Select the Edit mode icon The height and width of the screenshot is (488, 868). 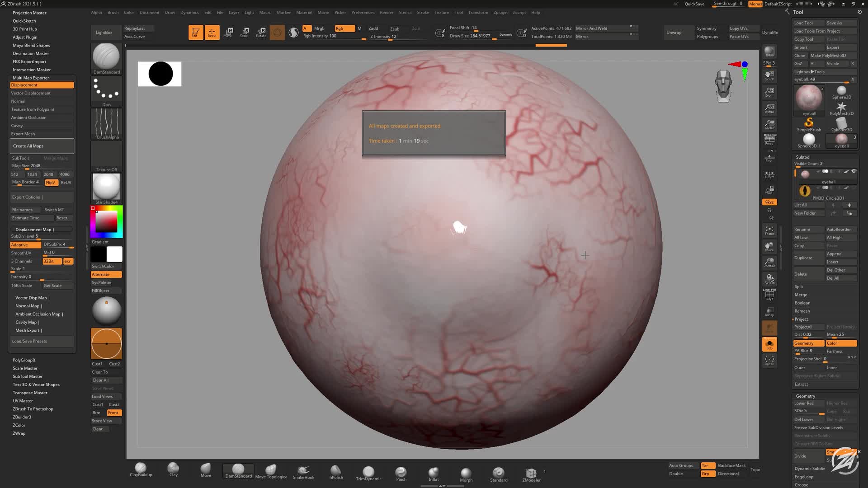[x=195, y=32]
